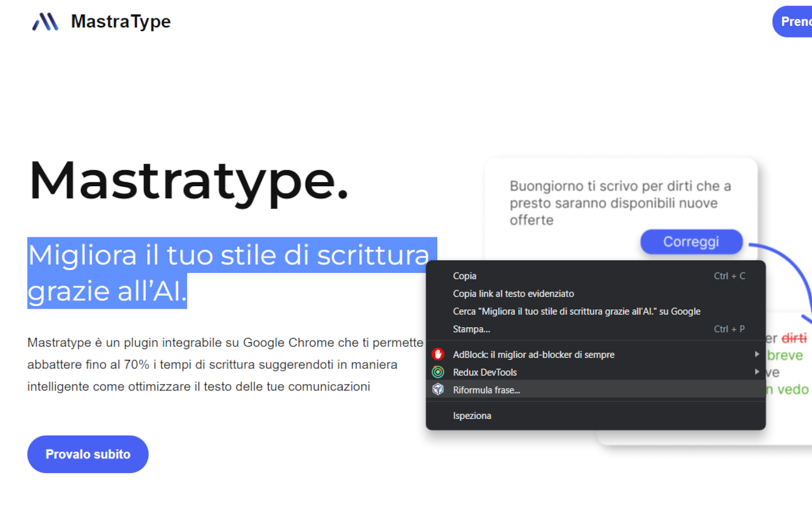Click the green word "breve" in result card
Viewport: 812px width, 508px height.
click(785, 355)
